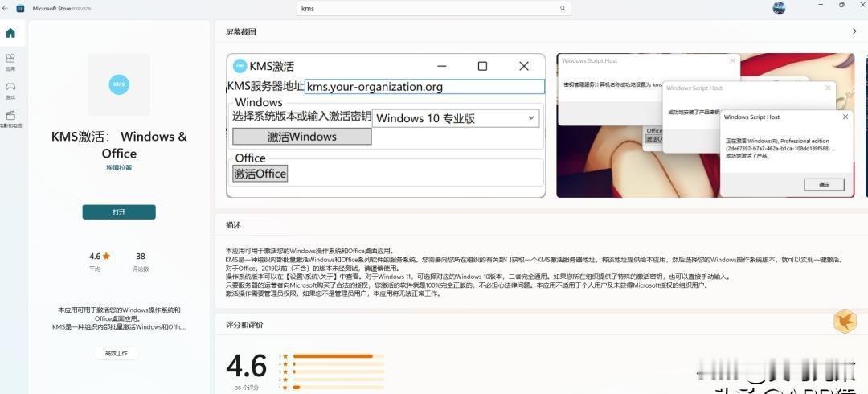Click description line starting '本应用可用于激活您的Windows'
The height and width of the screenshot is (394, 868).
tap(309, 251)
